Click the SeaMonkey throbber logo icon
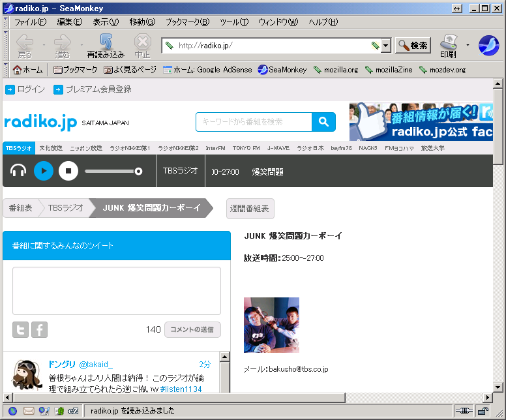 488,46
